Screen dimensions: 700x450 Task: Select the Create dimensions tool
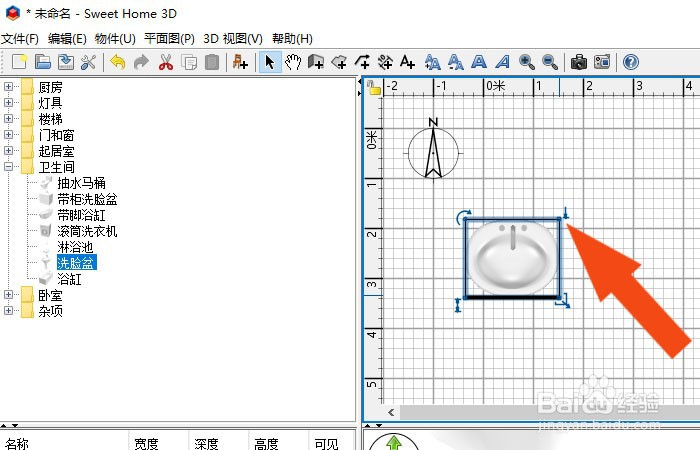[385, 62]
